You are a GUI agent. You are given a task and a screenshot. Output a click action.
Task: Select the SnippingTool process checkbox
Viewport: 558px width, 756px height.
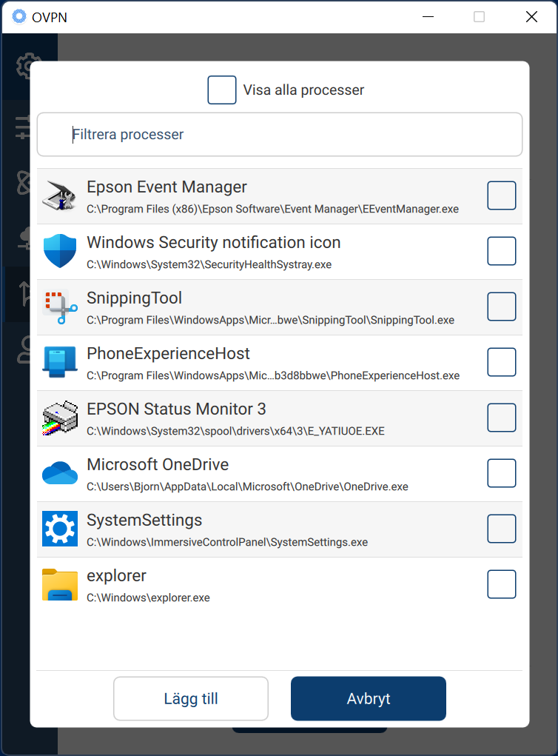[x=501, y=307]
